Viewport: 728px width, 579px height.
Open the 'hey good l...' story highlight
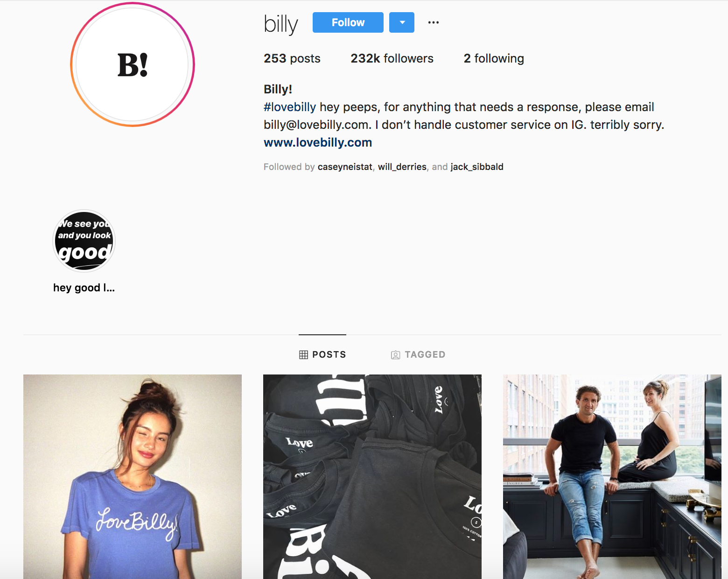84,241
